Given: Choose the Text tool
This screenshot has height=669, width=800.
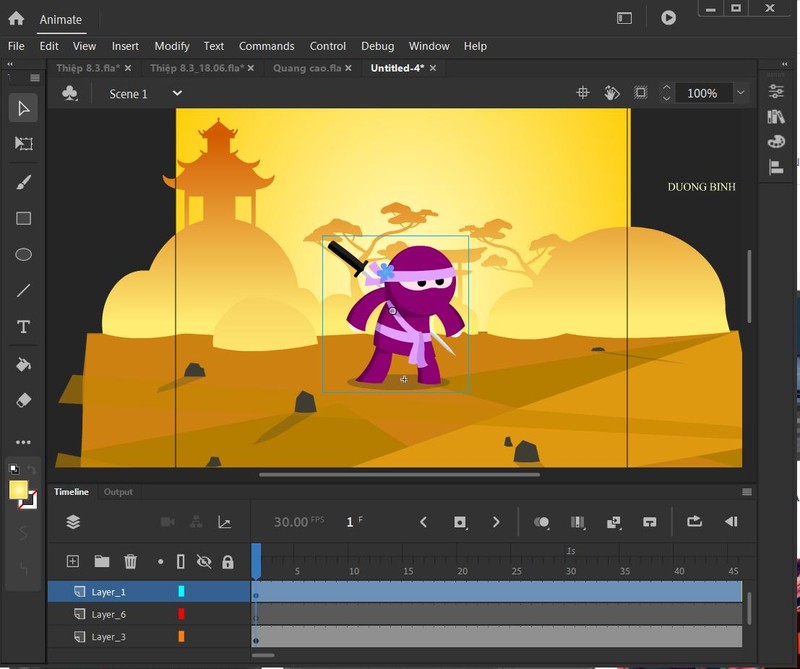Looking at the screenshot, I should click(x=24, y=327).
